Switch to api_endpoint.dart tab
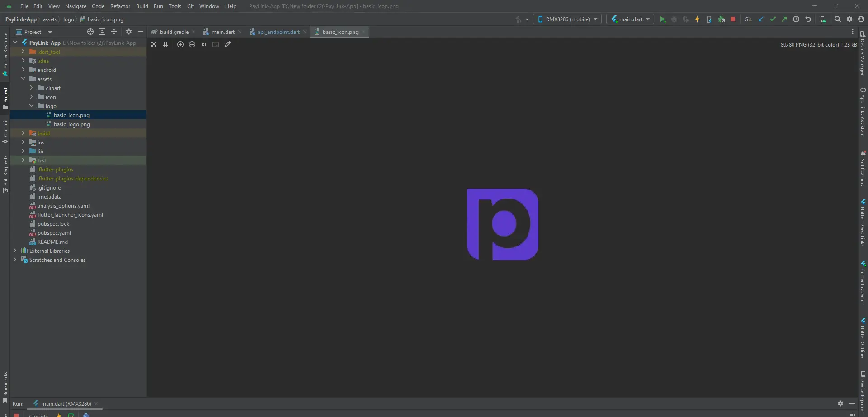 click(x=278, y=32)
